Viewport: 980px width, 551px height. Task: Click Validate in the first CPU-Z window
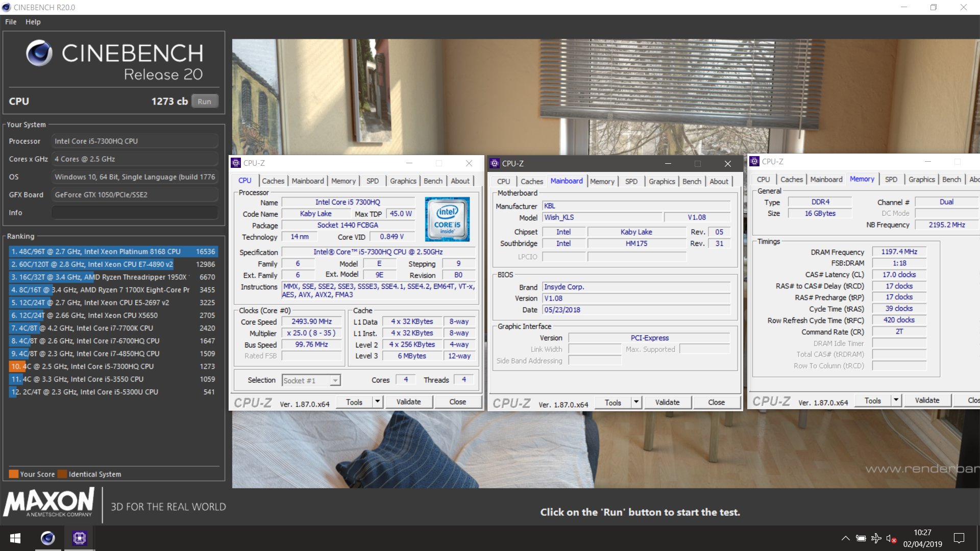pyautogui.click(x=409, y=402)
